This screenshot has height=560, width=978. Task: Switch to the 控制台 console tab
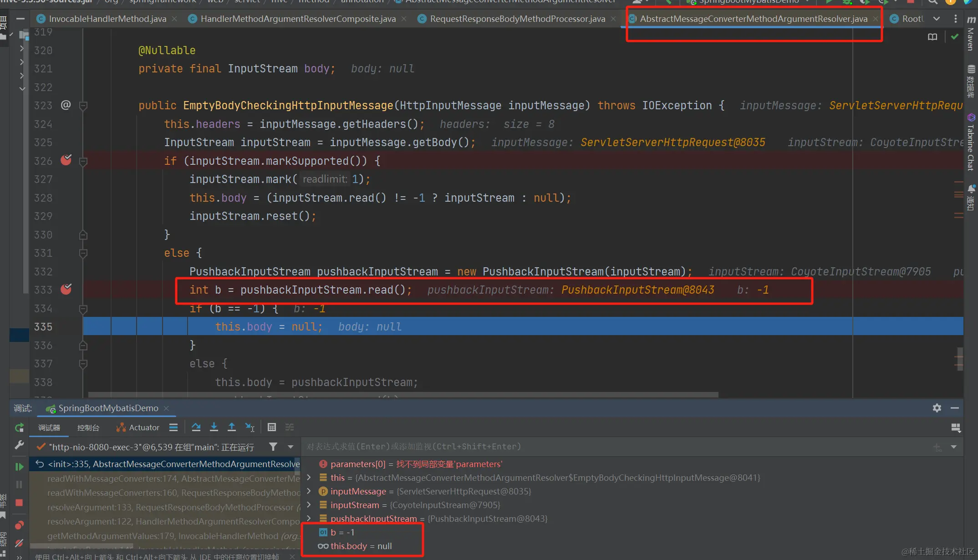tap(88, 428)
